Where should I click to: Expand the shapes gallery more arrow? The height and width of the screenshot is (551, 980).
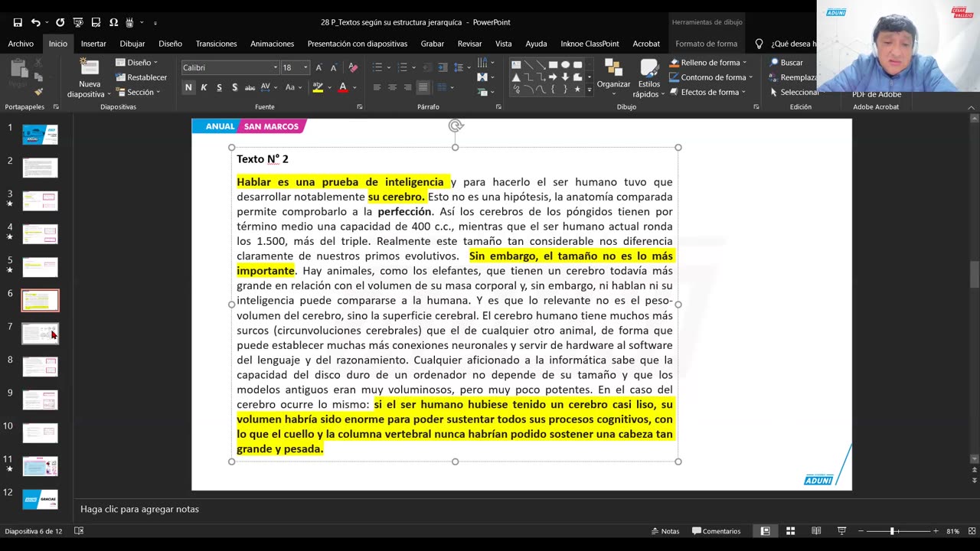[x=589, y=90]
